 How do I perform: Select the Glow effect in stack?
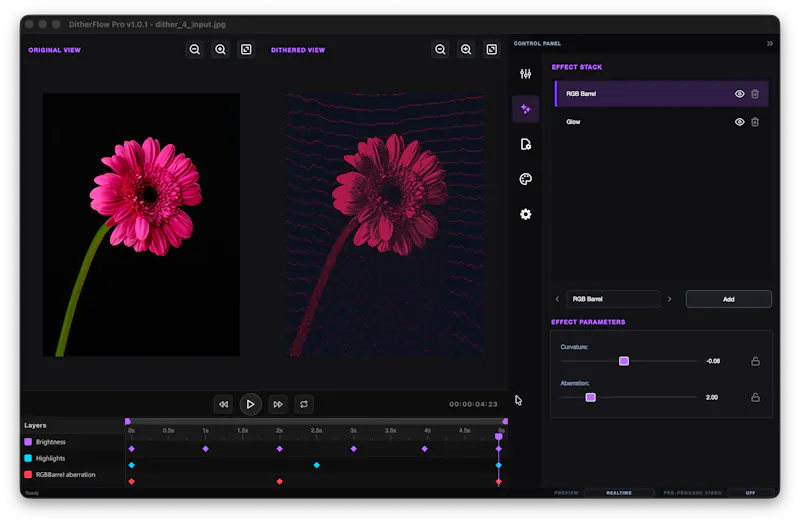(661, 122)
